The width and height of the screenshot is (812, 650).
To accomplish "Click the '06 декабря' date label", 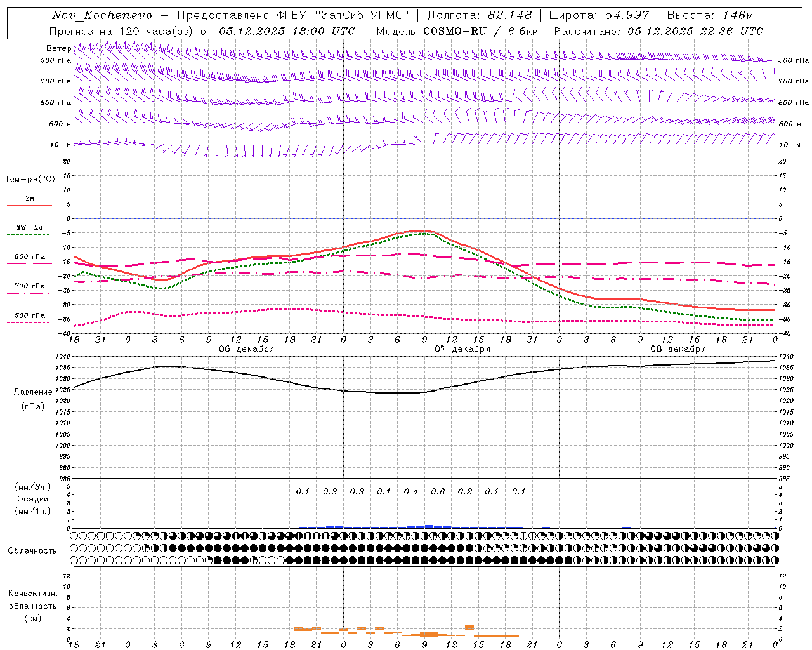I will pyautogui.click(x=247, y=349).
